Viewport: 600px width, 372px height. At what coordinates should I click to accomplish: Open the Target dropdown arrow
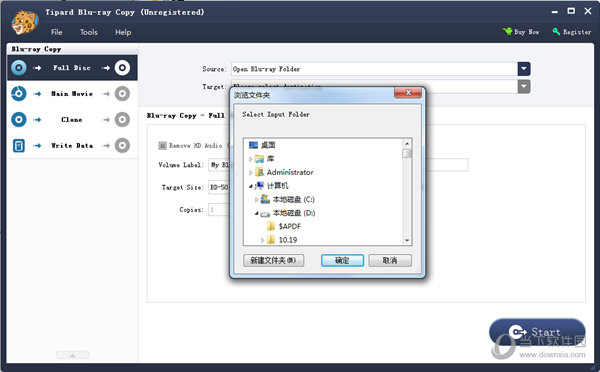coord(524,86)
